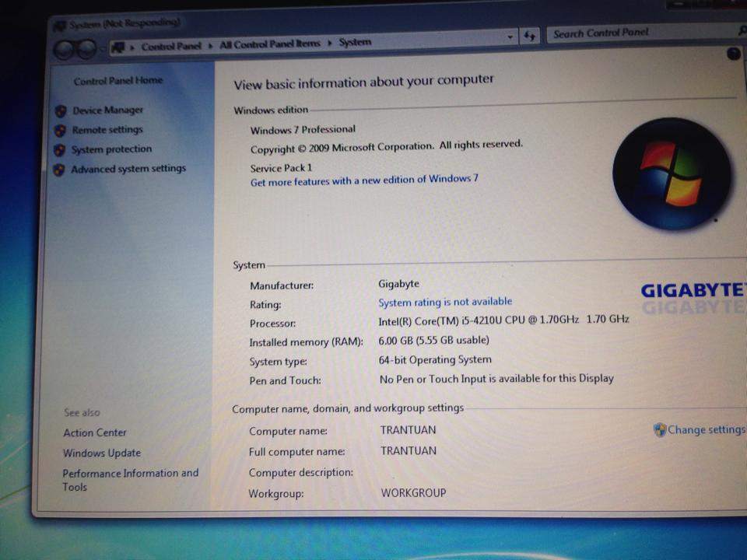Click the shield icon beside Change settings
This screenshot has width=747, height=560.
click(x=660, y=430)
